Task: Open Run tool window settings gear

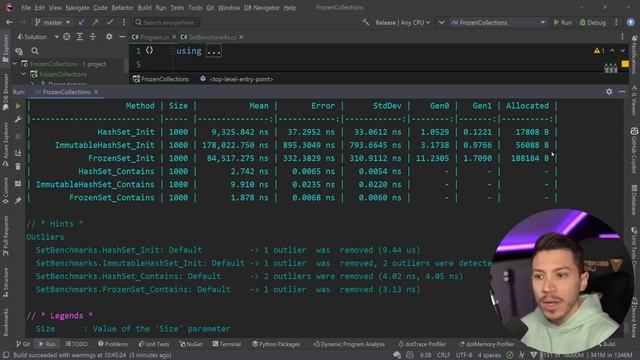Action: click(x=609, y=92)
